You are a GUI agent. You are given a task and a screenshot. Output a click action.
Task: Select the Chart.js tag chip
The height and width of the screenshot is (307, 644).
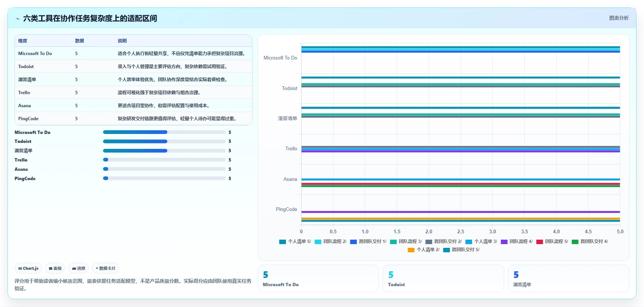click(28, 268)
